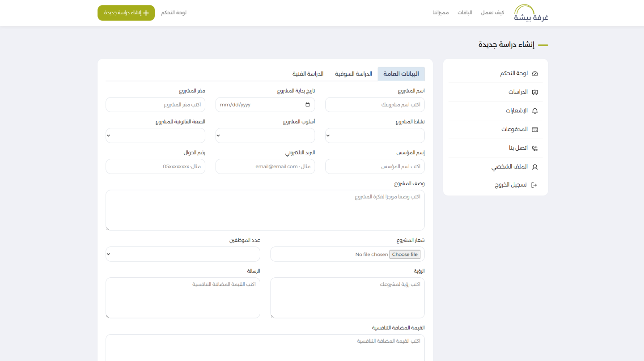Image resolution: width=644 pixels, height=361 pixels.
Task: Click the إنشاء دراسة جديدة button
Action: [x=126, y=13]
